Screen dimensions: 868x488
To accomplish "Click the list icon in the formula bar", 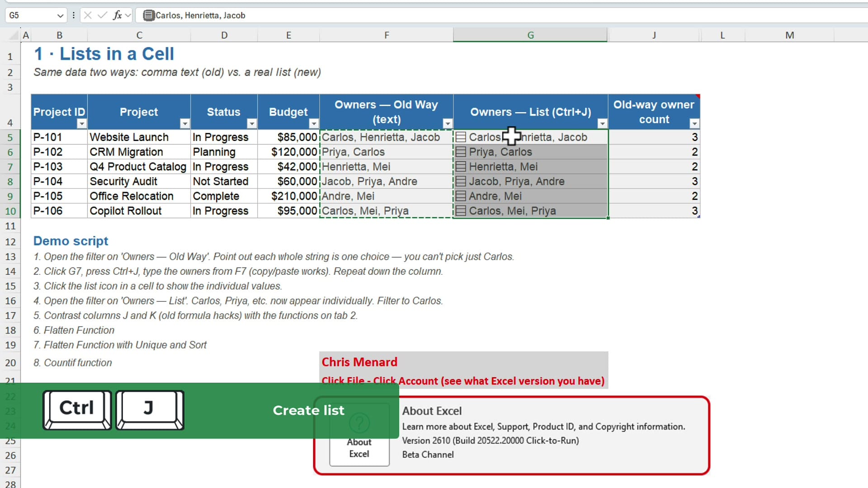I will click(148, 15).
